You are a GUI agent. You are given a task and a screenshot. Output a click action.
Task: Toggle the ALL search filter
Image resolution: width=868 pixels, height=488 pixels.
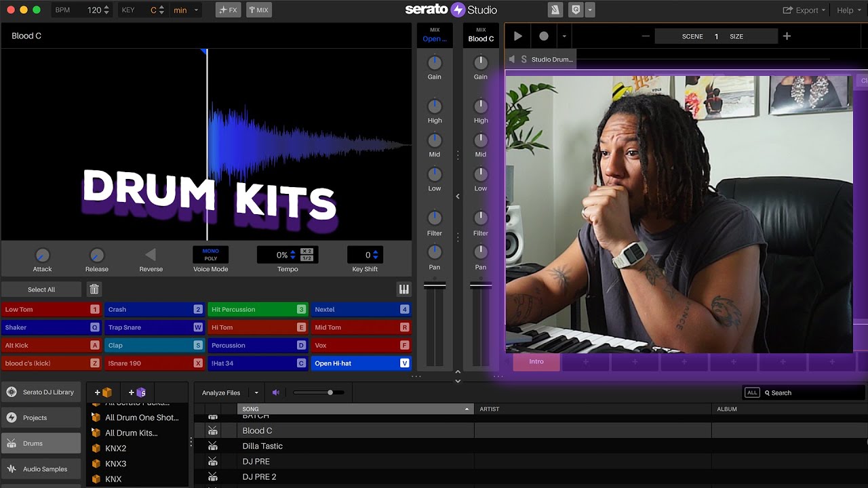[x=751, y=392]
